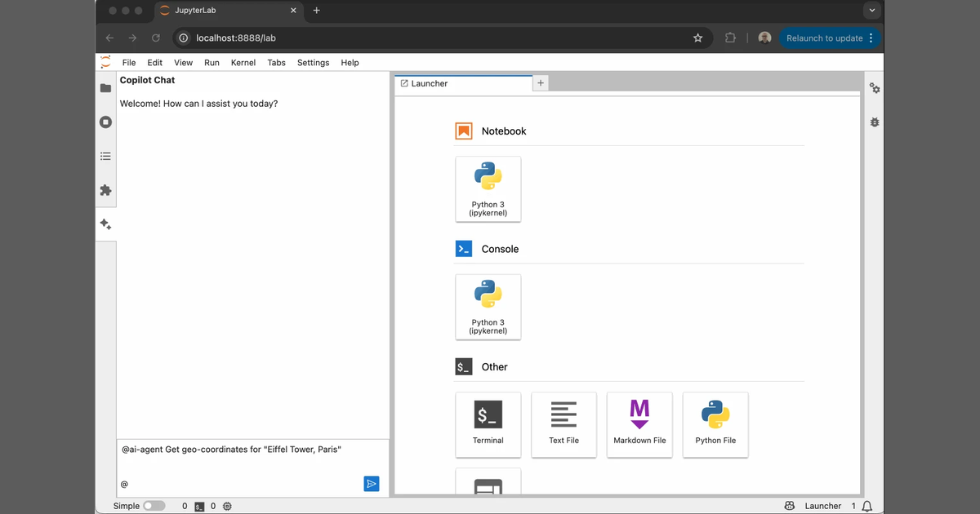This screenshot has height=514, width=980.
Task: Launch Python 3 notebook card
Action: pyautogui.click(x=488, y=189)
